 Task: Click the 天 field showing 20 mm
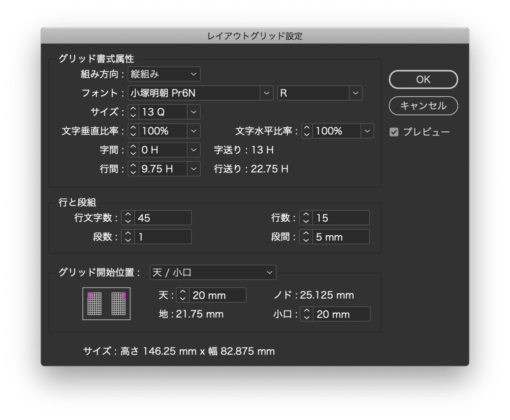coord(218,295)
